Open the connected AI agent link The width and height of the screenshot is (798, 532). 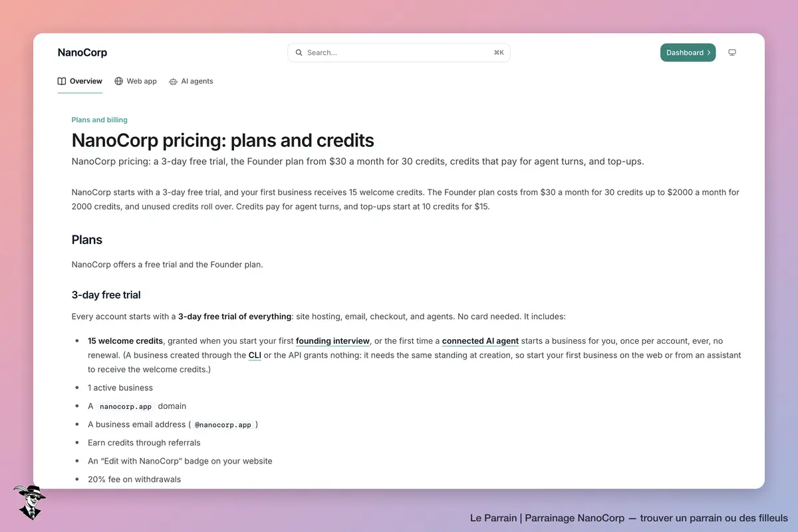[x=480, y=341]
